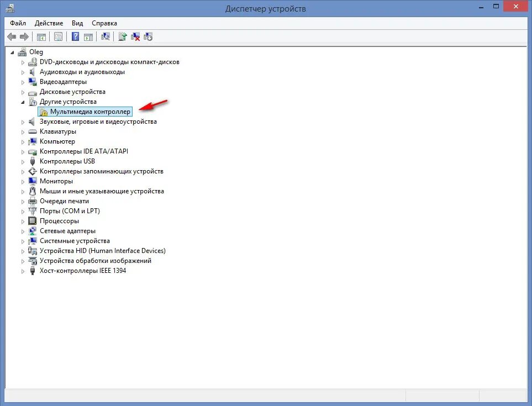Click the Контроллеры USB plug icon
The height and width of the screenshot is (406, 532).
click(x=33, y=161)
